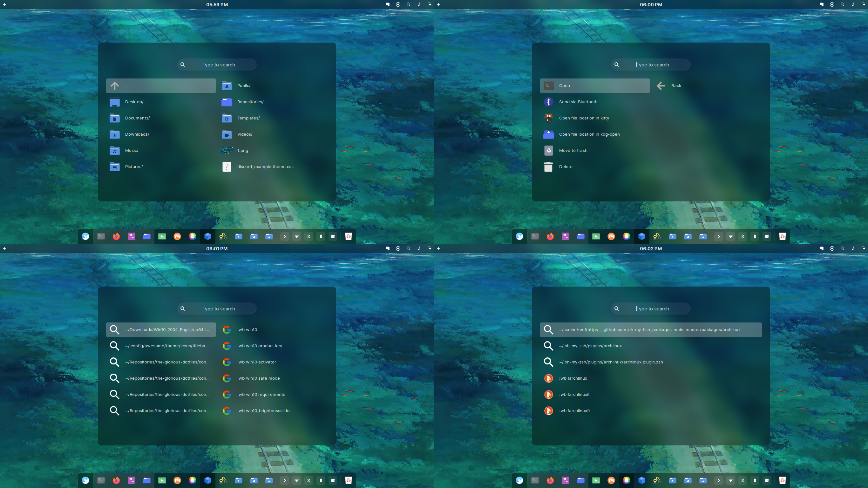
Task: Click the kitty terminal icon entry
Action: pos(548,118)
